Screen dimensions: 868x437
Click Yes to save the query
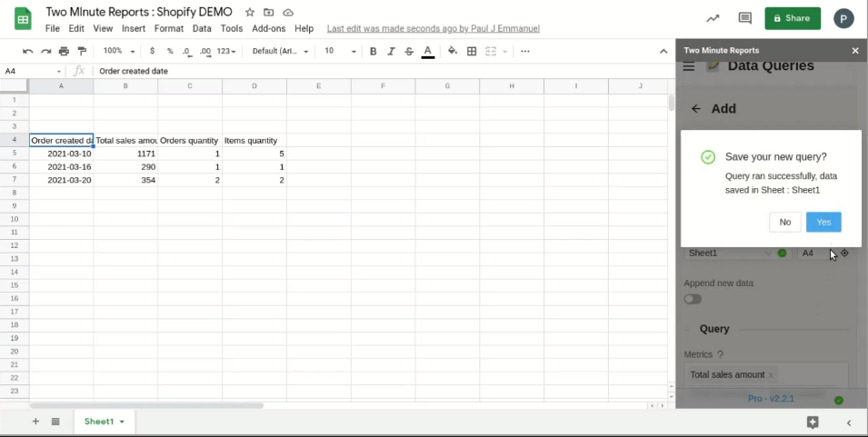coord(823,222)
